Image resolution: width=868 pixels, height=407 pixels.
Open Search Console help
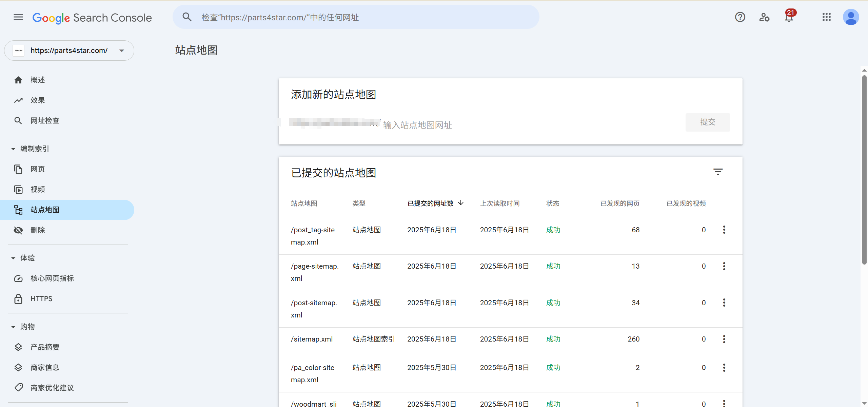(x=740, y=17)
